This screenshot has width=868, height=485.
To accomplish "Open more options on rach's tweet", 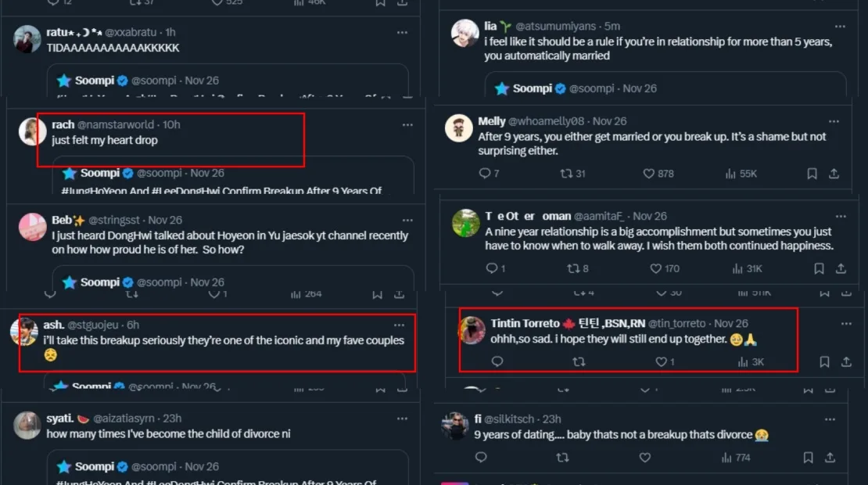I will click(407, 125).
